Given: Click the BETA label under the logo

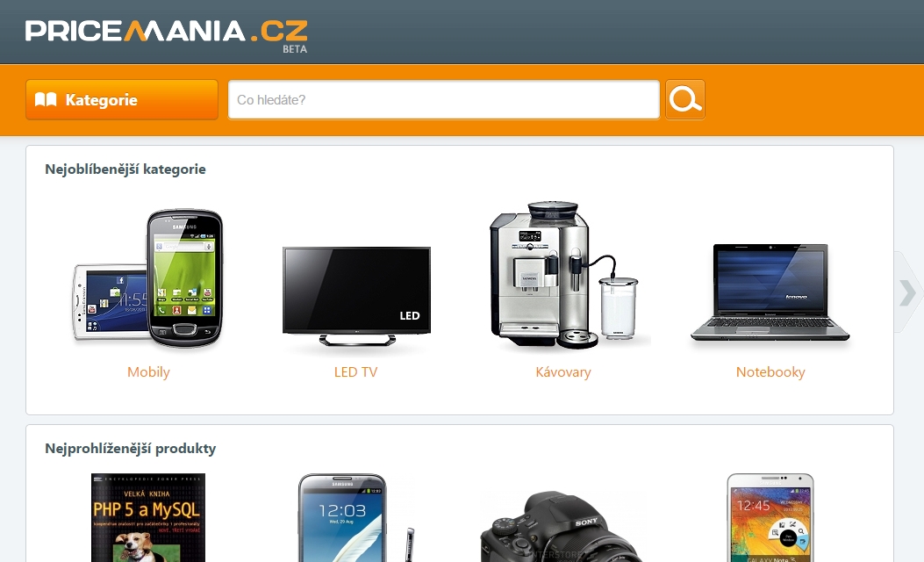Looking at the screenshot, I should point(295,49).
